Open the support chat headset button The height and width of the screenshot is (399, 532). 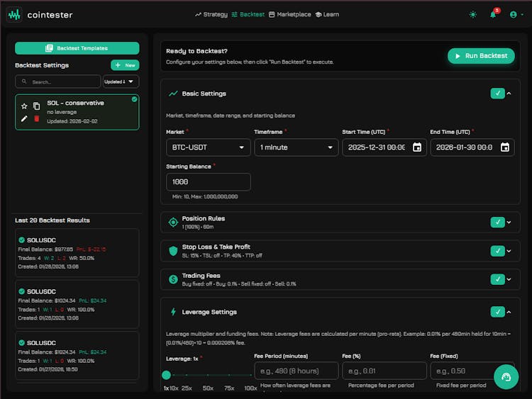506,376
